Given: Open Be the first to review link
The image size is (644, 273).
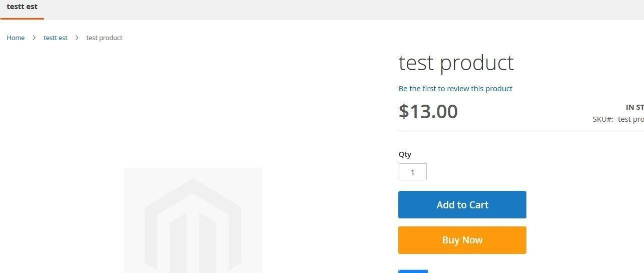Looking at the screenshot, I should tap(455, 89).
